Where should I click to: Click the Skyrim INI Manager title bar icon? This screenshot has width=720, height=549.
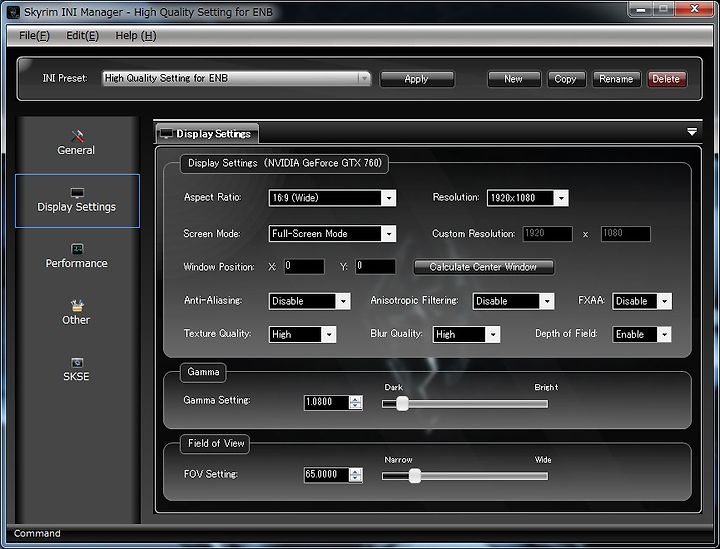point(13,12)
